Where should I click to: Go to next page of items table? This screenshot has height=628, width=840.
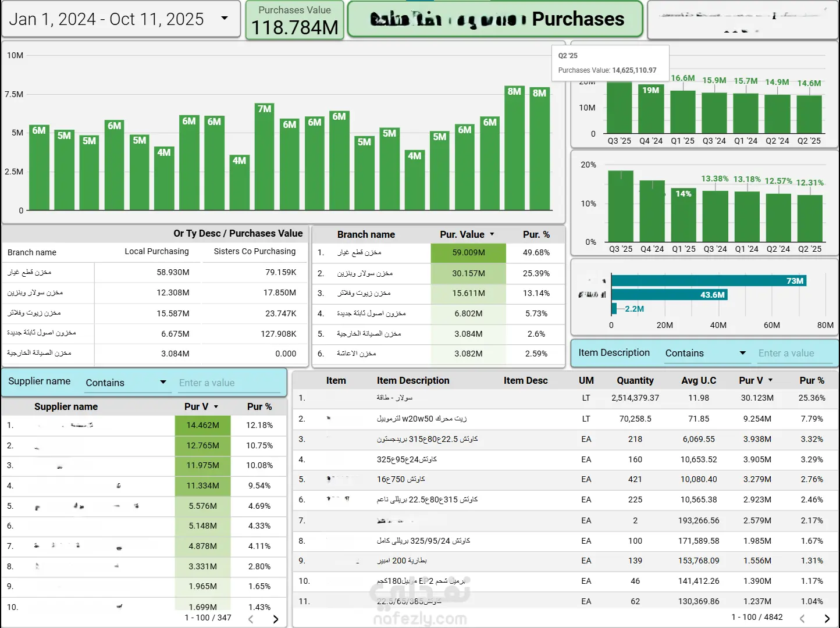[827, 619]
